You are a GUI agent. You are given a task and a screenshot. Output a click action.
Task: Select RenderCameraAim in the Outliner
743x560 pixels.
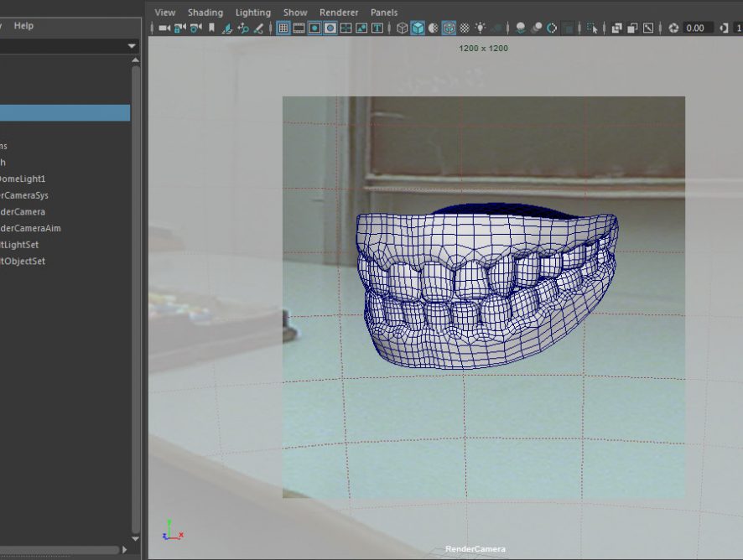[x=30, y=228]
